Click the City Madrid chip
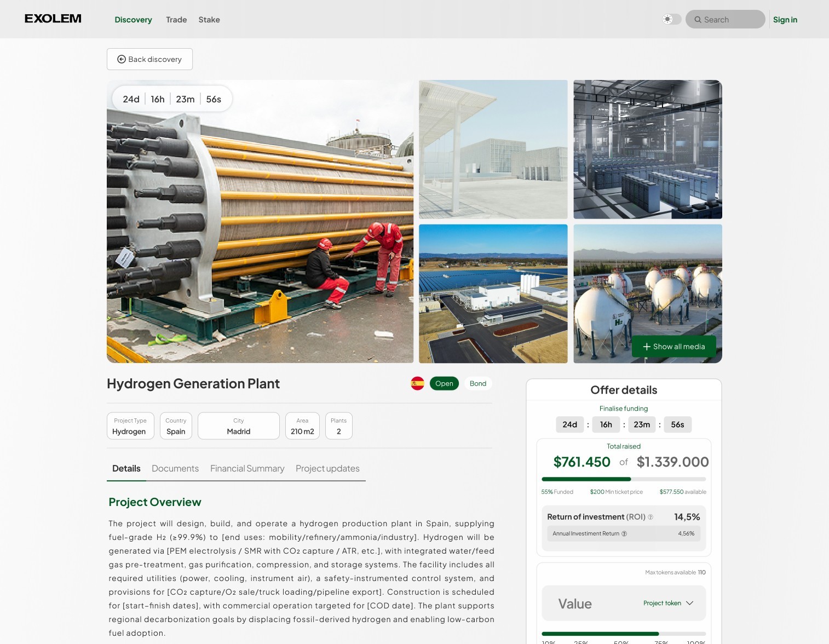Screen dimensions: 829x644 click(x=239, y=426)
